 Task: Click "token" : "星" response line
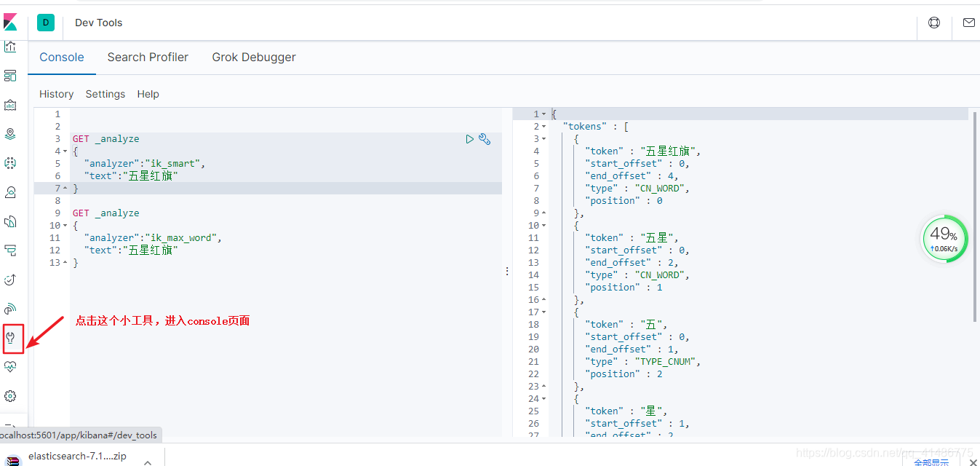pos(626,411)
